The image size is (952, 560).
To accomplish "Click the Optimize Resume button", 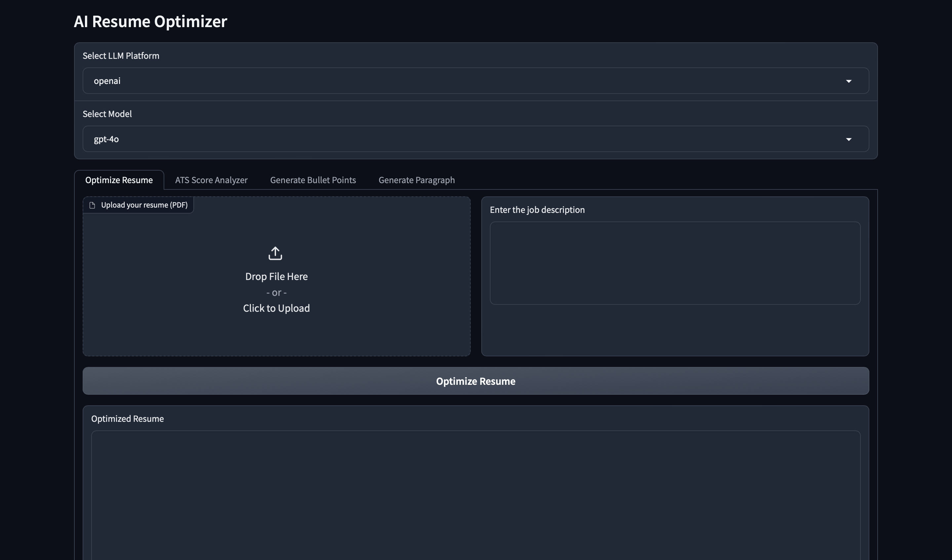I will click(476, 381).
